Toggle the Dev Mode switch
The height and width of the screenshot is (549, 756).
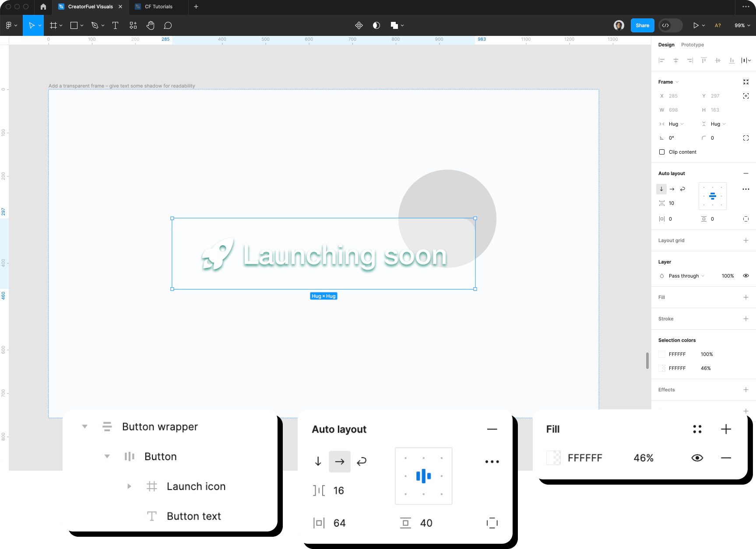[x=670, y=25]
